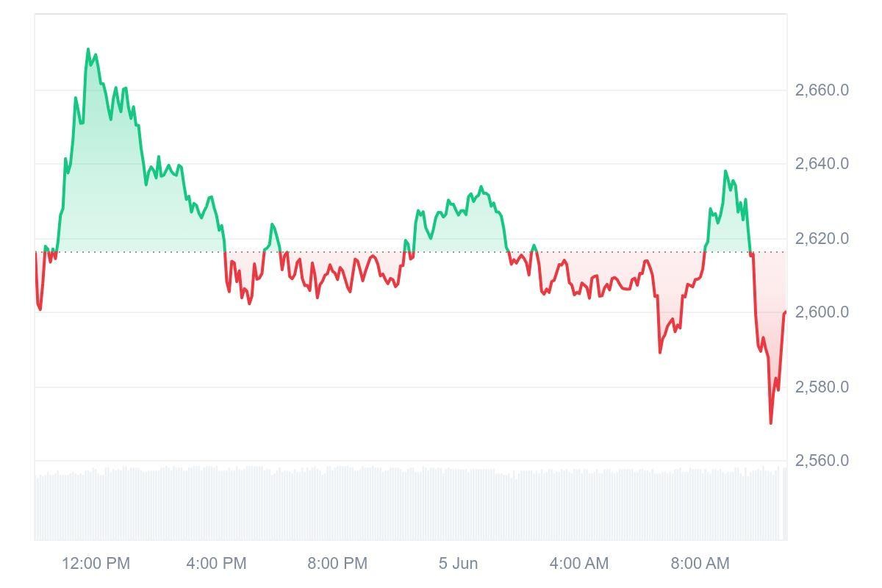Select the 2,620.0 price axis label
The image size is (882, 588).
point(822,239)
